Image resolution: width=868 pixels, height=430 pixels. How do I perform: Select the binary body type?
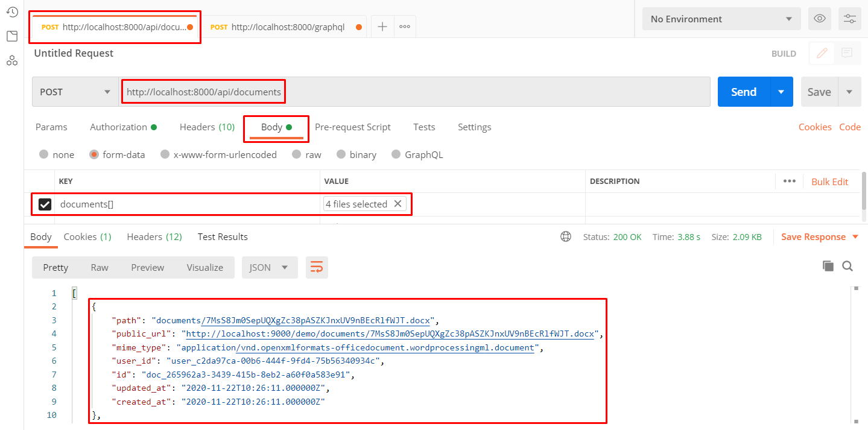(341, 154)
